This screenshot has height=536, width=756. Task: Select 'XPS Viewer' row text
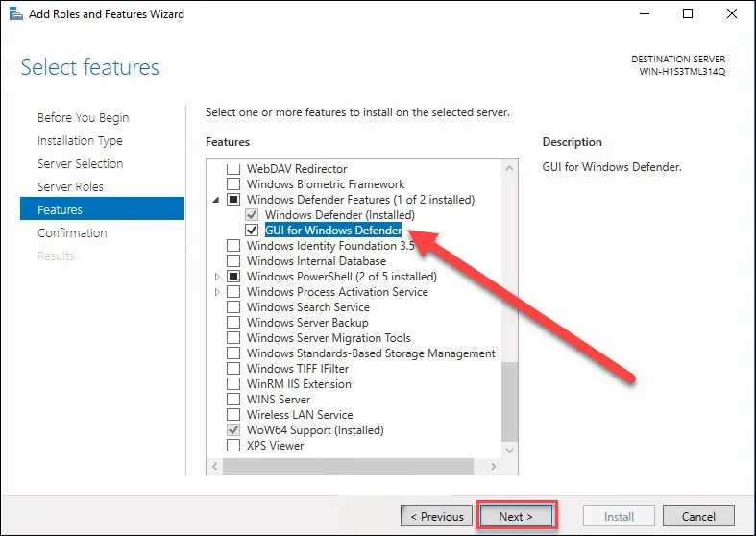point(276,446)
